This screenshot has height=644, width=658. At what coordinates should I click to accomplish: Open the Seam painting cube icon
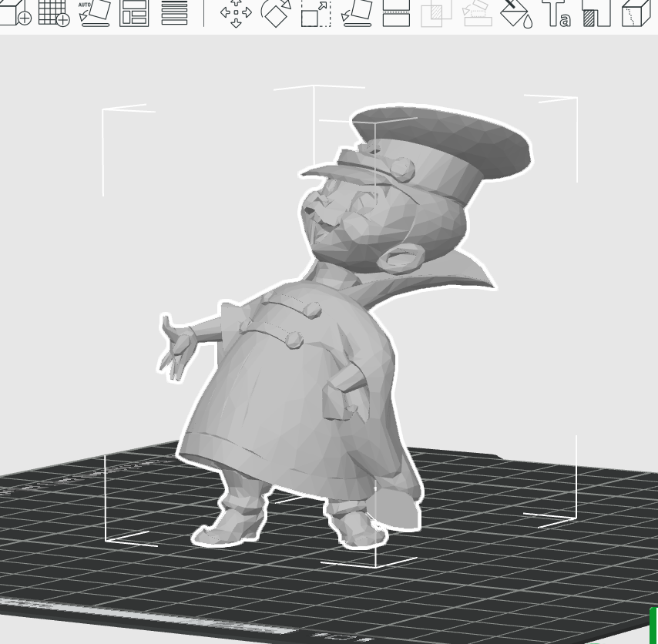tap(636, 13)
